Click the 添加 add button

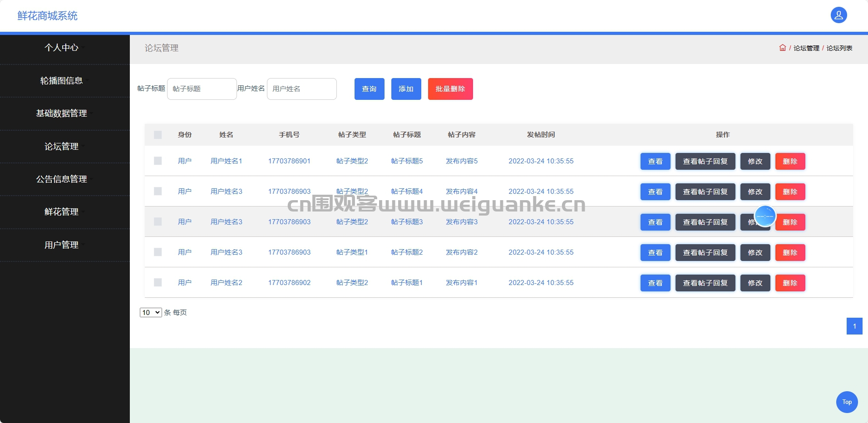tap(406, 89)
